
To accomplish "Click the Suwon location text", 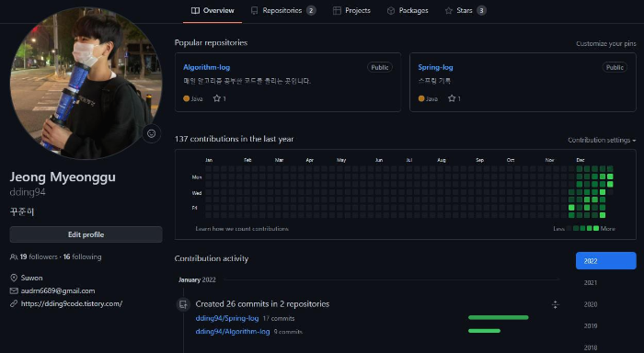I will click(31, 278).
